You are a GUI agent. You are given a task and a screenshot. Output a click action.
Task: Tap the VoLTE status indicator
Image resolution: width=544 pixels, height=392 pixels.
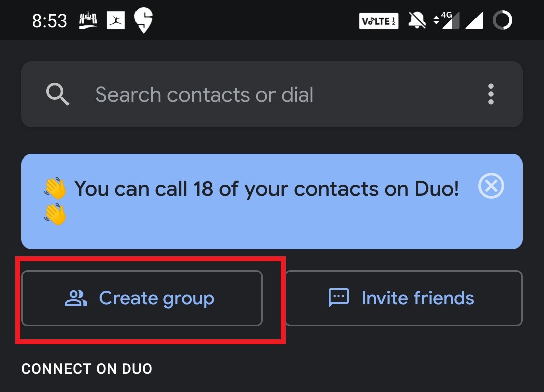(378, 20)
